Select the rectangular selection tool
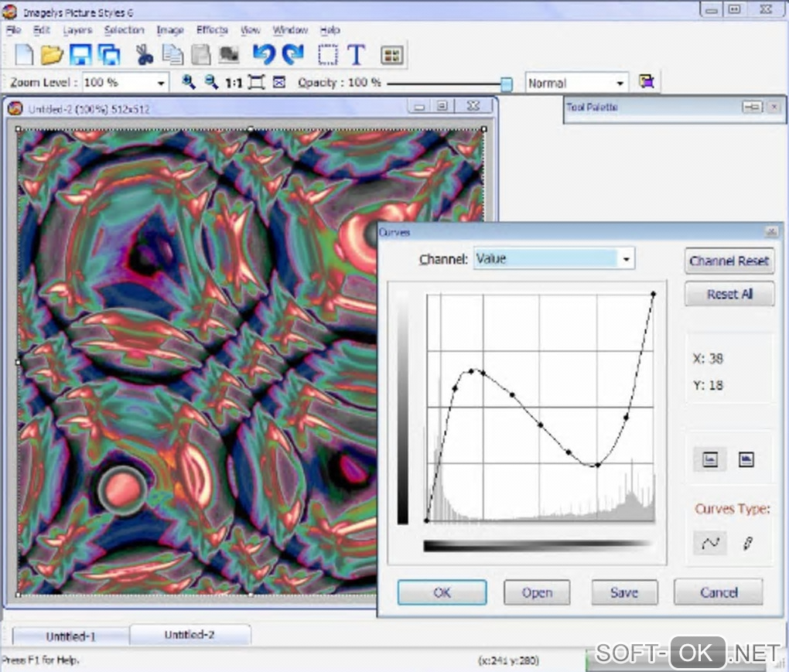Screen dimensions: 789x672 (x=327, y=55)
